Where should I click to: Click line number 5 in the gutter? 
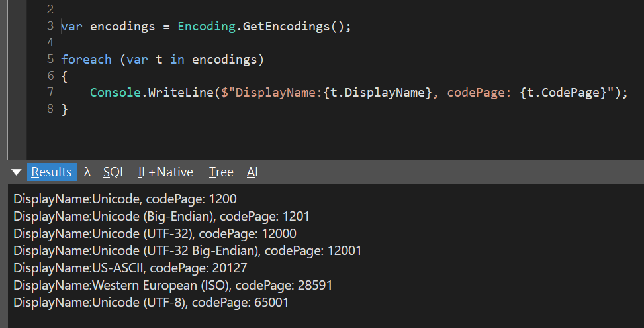coord(50,59)
